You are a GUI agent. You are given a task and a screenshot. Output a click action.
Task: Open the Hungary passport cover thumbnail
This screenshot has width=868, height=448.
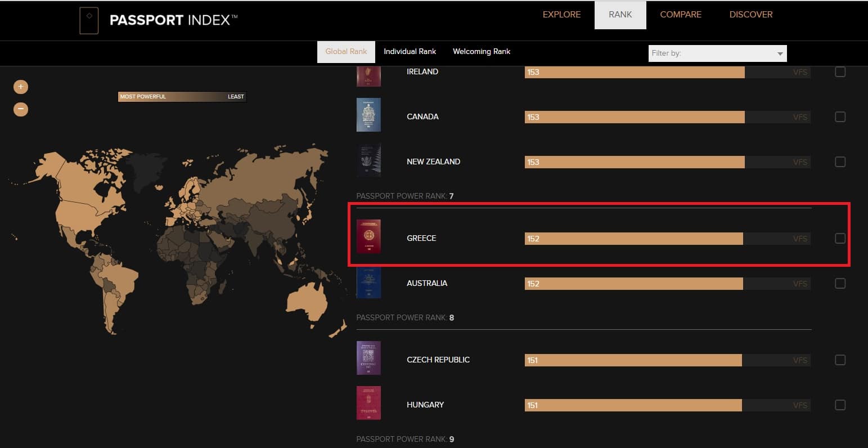pos(368,403)
